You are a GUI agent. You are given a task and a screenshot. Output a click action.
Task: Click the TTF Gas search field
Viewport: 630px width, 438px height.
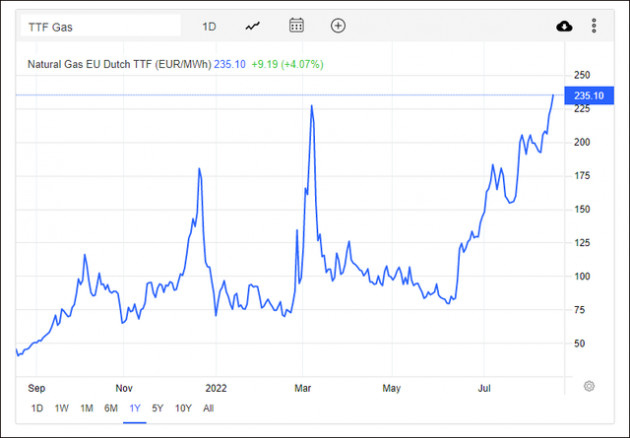[100, 27]
